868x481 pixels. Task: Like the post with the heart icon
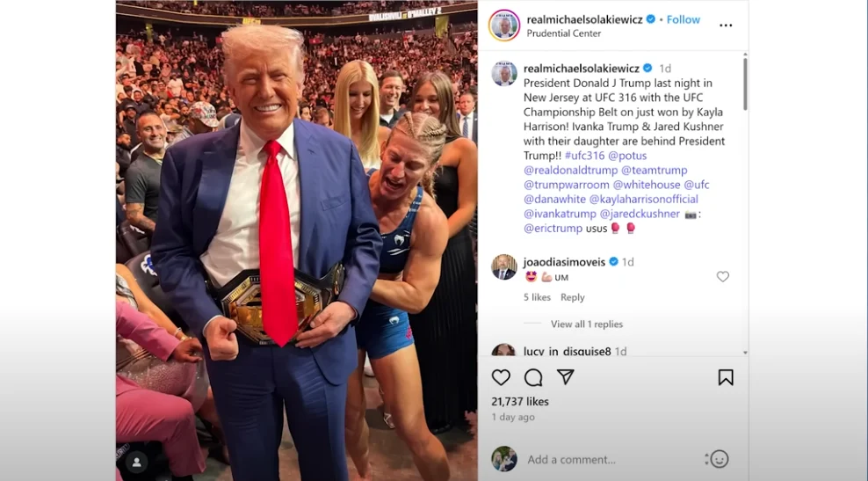[501, 377]
